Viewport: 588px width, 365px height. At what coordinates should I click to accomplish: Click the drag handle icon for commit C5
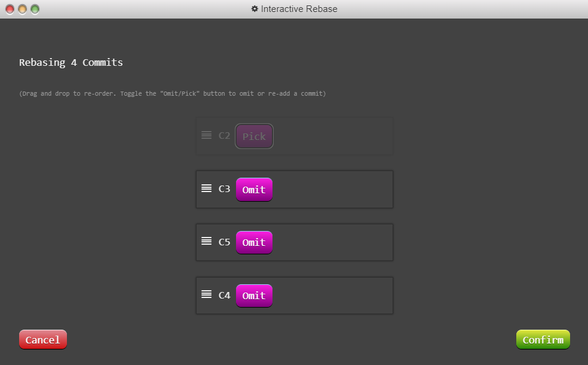point(206,241)
